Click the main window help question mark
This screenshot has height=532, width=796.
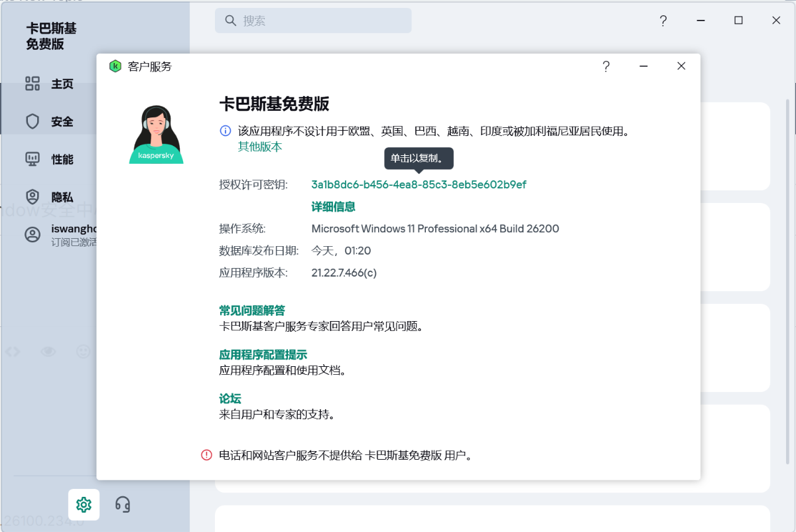(663, 21)
